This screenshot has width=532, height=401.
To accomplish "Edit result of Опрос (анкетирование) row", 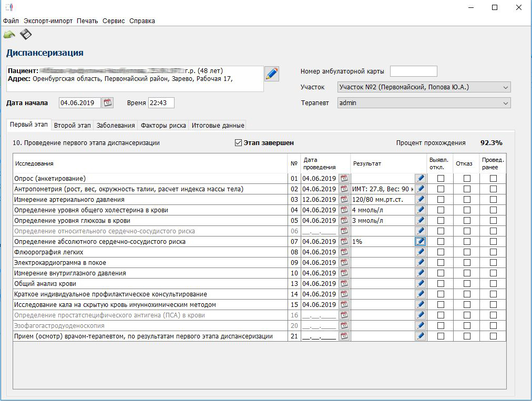I will click(x=420, y=179).
